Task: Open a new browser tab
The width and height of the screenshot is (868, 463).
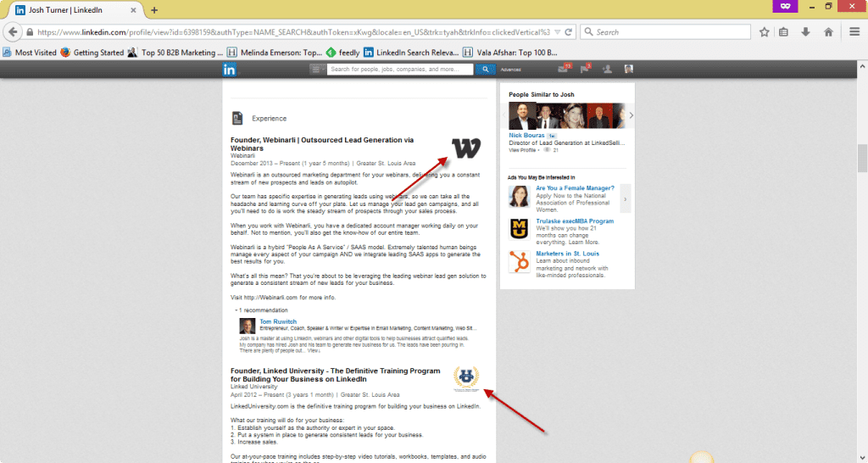Action: (154, 10)
